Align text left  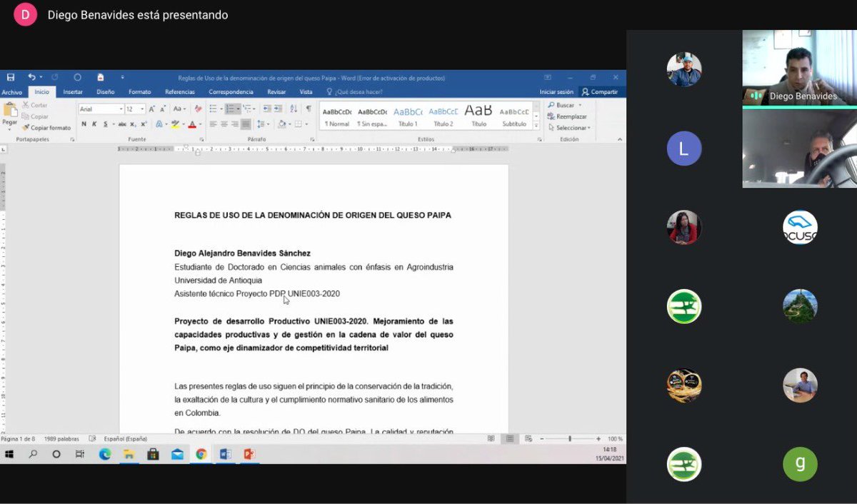(212, 124)
